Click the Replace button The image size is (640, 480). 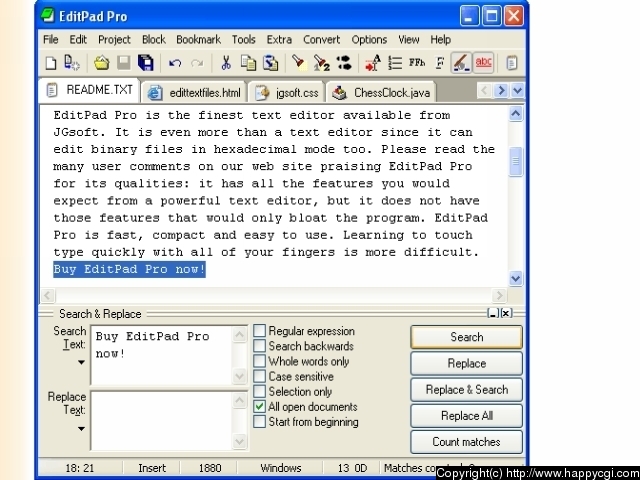tap(467, 363)
